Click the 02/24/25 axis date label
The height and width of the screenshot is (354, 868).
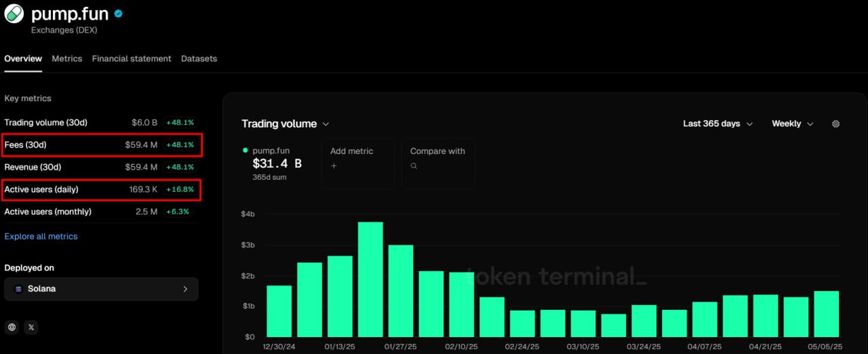pyautogui.click(x=523, y=347)
